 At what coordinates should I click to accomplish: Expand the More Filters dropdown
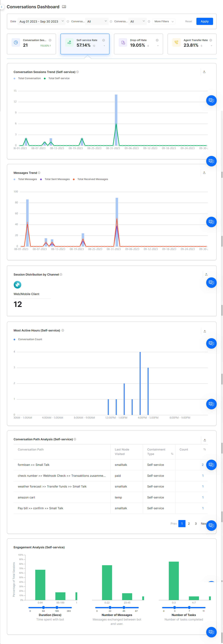[164, 21]
